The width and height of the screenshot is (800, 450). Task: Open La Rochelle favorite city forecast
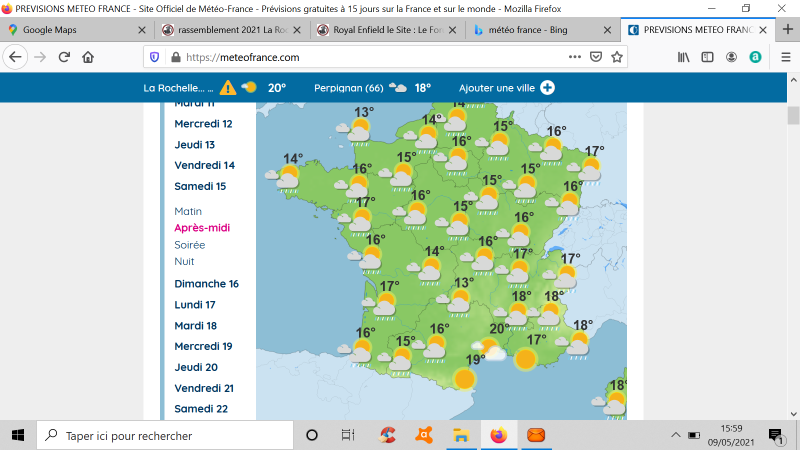[214, 88]
